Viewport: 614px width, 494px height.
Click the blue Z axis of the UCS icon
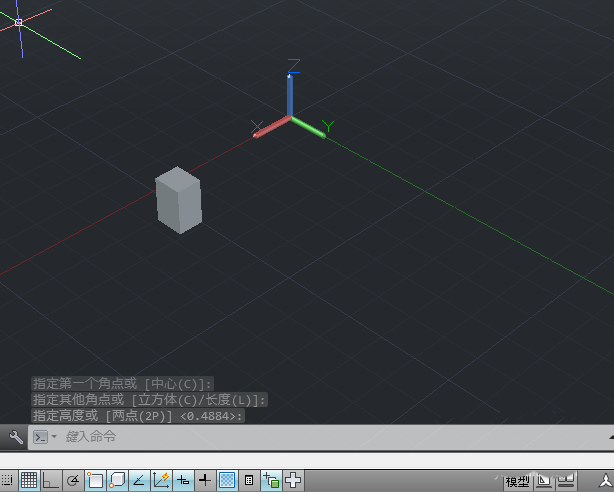[290, 95]
